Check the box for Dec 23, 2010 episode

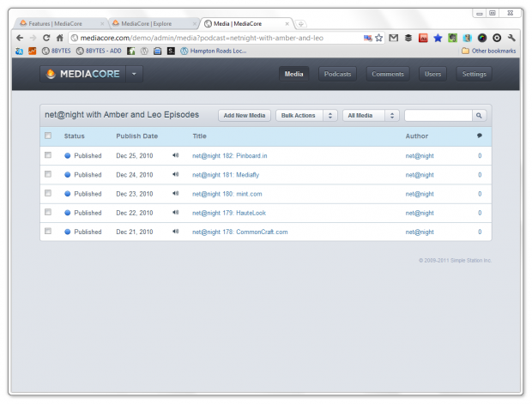[x=48, y=193]
